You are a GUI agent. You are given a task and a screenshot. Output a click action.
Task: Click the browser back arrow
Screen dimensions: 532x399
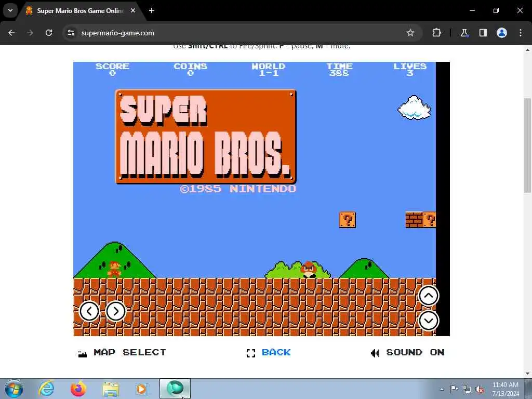pos(11,33)
